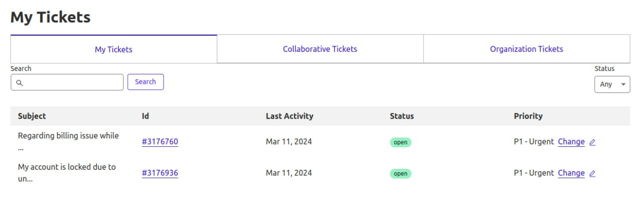Click the magnifier icon in the search box
This screenshot has height=206, width=644.
pos(20,83)
